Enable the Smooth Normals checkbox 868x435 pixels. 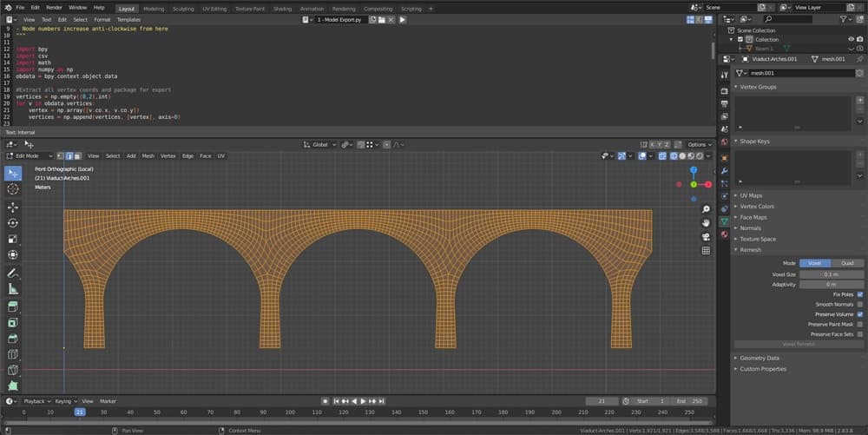pos(859,304)
